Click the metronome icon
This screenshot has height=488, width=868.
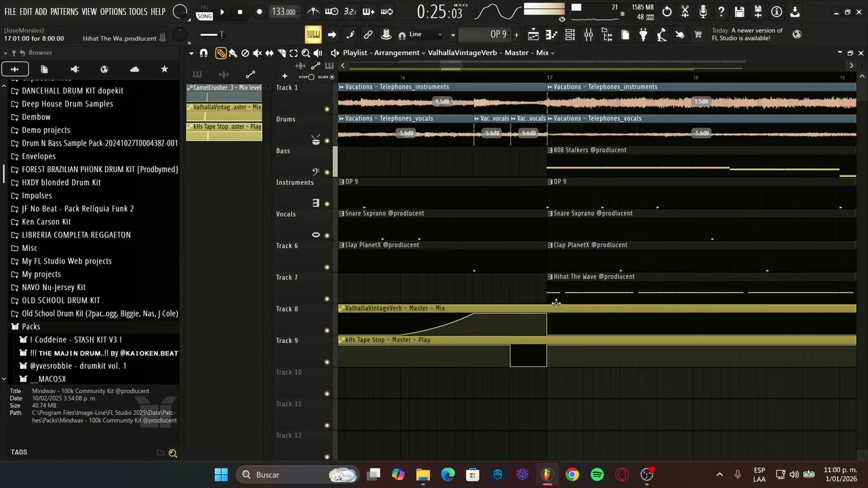(x=313, y=12)
